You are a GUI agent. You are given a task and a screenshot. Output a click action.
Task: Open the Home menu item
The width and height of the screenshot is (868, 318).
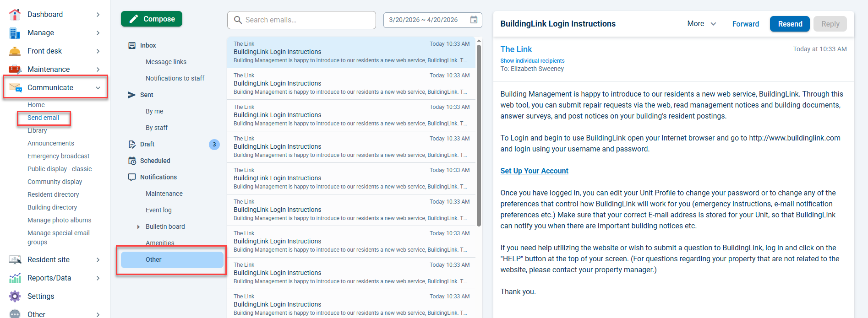click(36, 105)
